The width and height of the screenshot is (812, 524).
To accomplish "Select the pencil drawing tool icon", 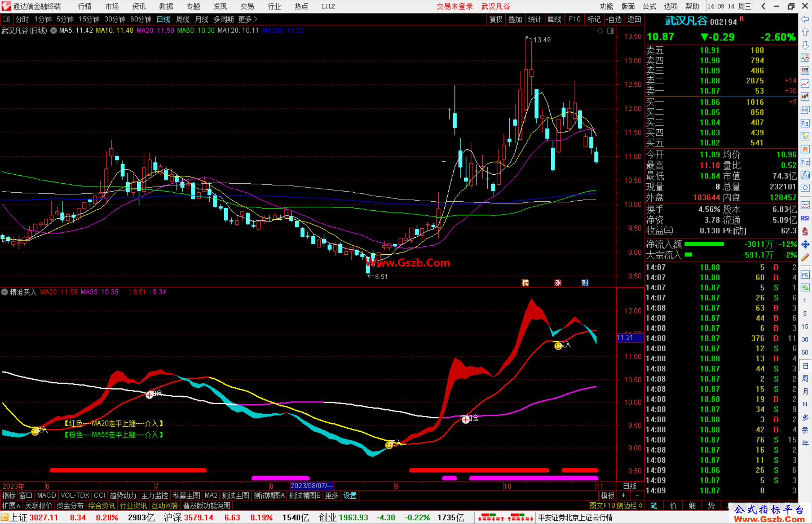I will [805, 258].
